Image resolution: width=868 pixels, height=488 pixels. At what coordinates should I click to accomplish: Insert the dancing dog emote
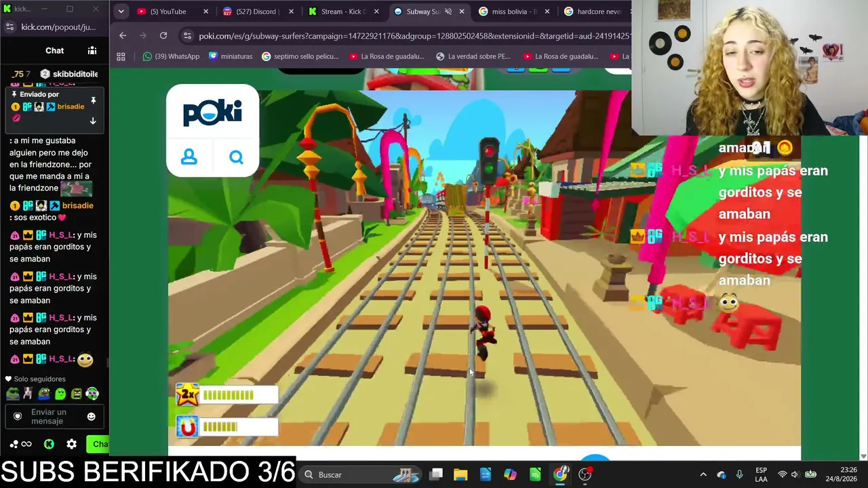[28, 393]
